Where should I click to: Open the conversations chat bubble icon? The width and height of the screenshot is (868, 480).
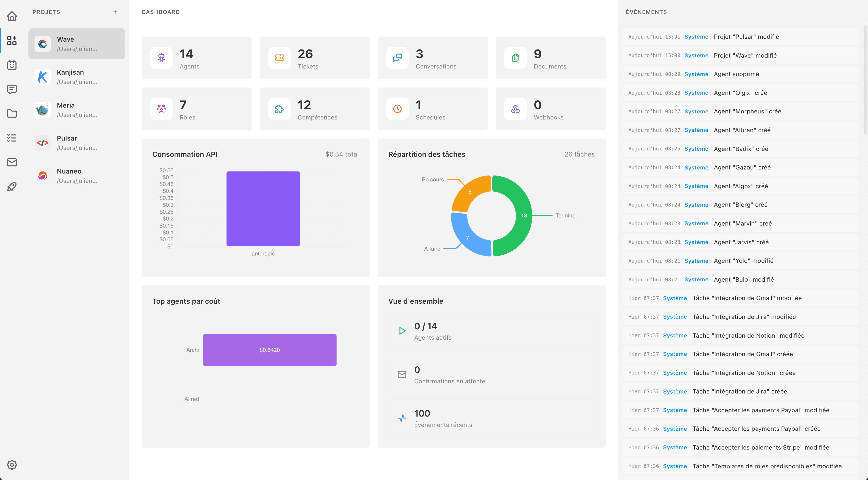pyautogui.click(x=12, y=89)
